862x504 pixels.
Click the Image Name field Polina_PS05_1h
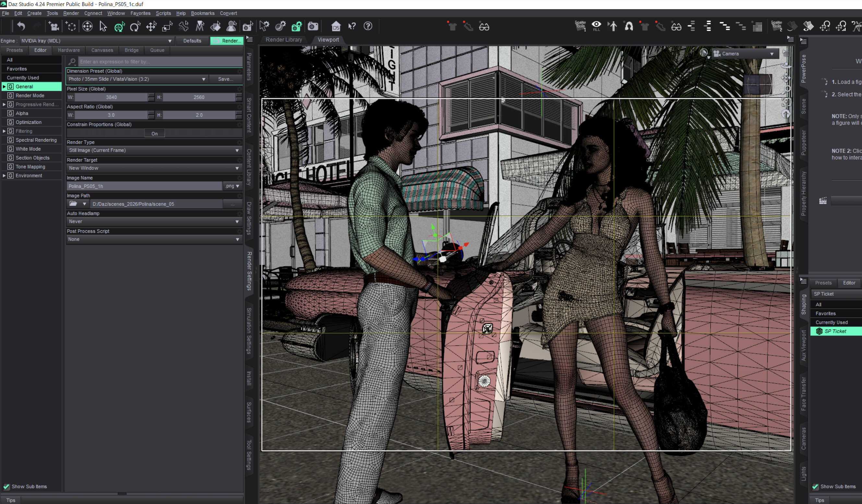(144, 186)
